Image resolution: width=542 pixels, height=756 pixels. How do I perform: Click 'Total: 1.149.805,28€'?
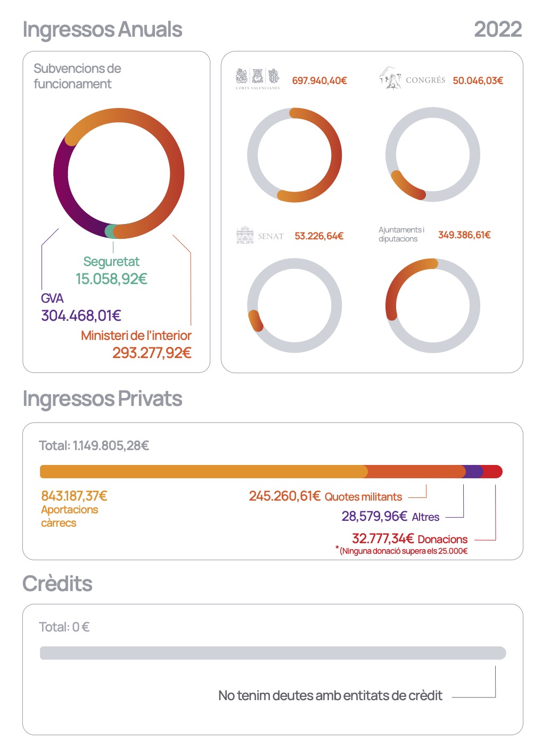94,445
